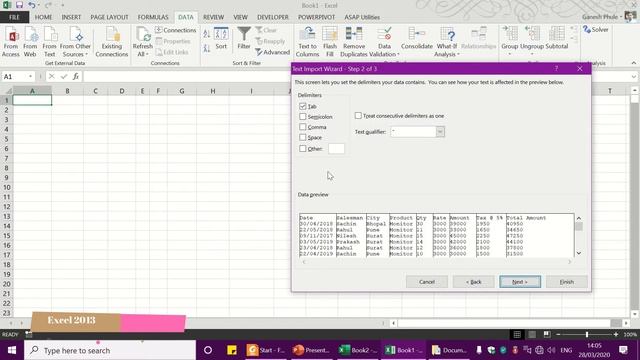Save the workbook from Quick Access toolbar
640x360 pixels.
tap(19, 5)
